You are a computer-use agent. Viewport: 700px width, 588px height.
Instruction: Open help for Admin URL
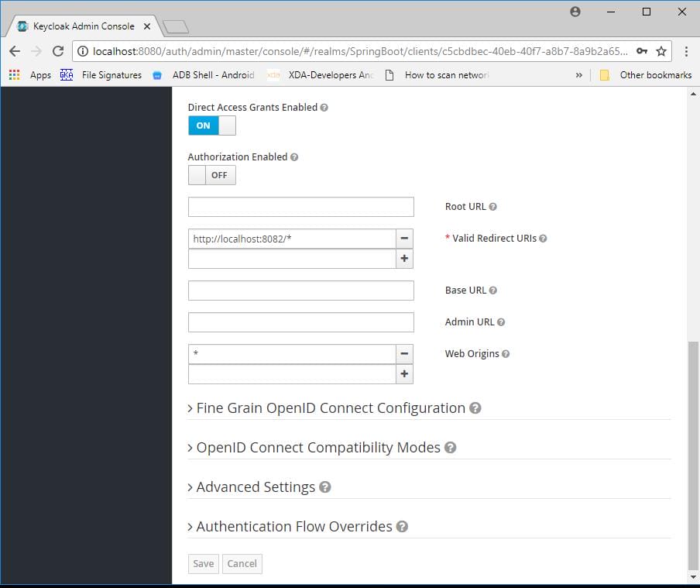(502, 322)
